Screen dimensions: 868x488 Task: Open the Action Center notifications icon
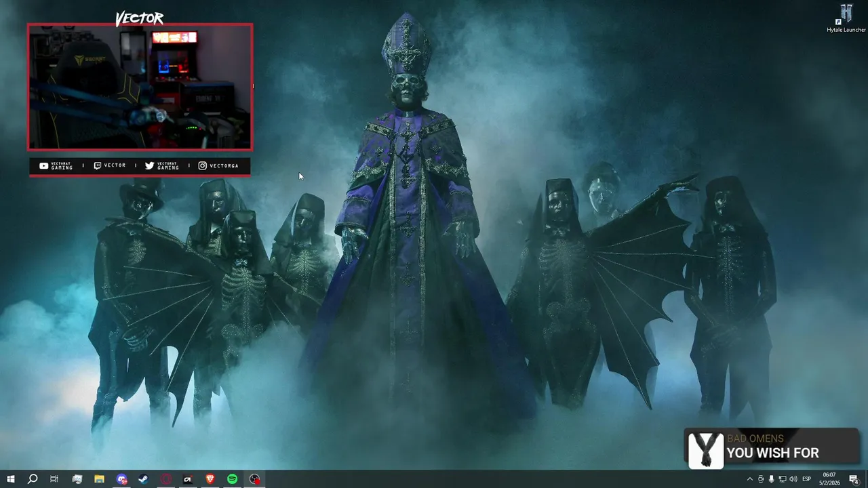pos(854,479)
